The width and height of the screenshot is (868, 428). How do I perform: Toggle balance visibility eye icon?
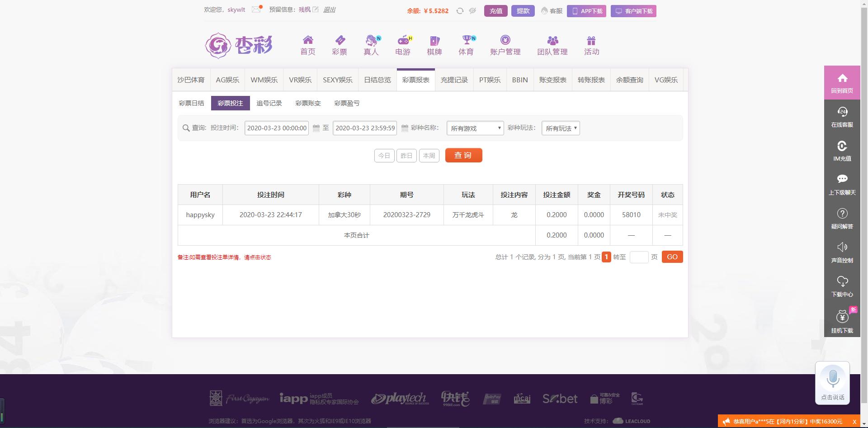click(x=472, y=11)
